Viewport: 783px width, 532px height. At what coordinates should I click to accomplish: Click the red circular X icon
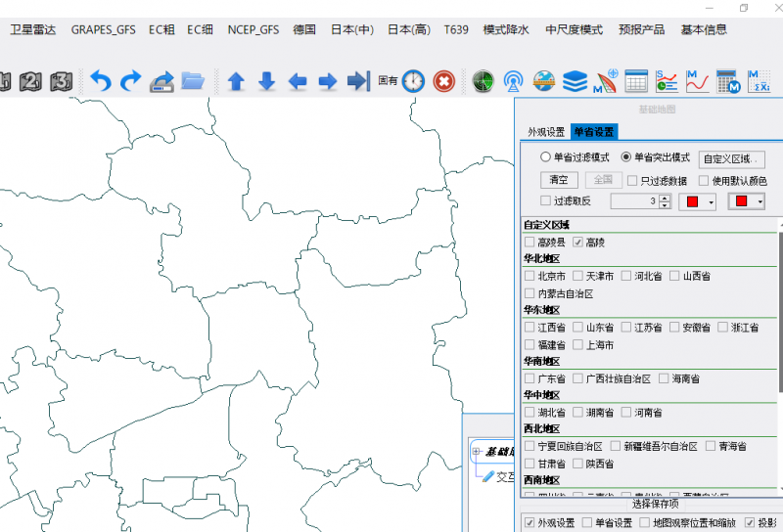tap(443, 81)
